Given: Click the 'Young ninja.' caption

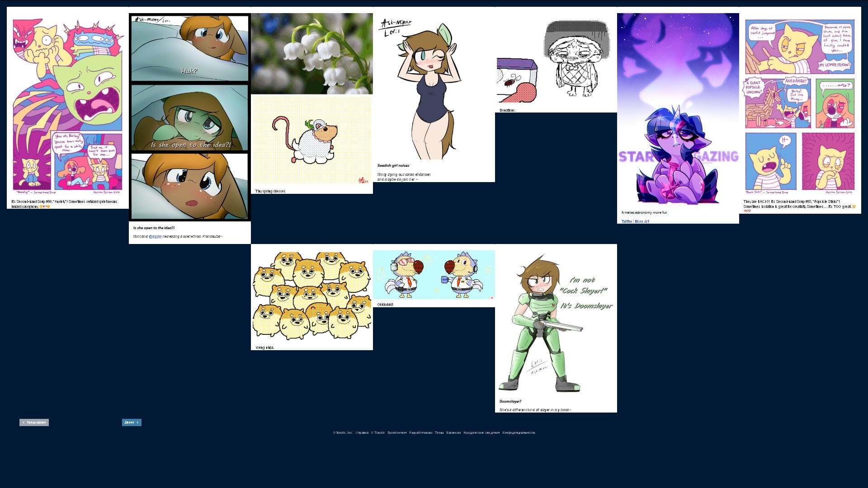Looking at the screenshot, I should pos(265,347).
